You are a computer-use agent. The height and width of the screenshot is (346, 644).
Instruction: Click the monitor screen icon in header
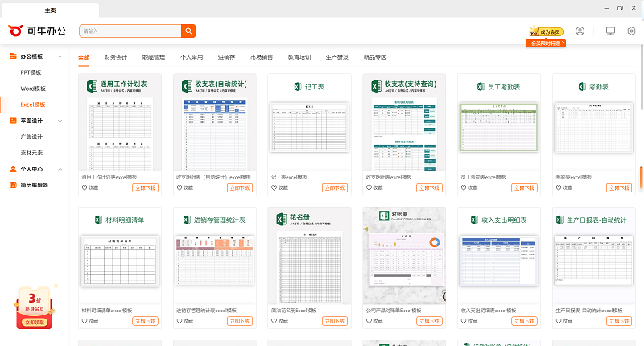(610, 31)
